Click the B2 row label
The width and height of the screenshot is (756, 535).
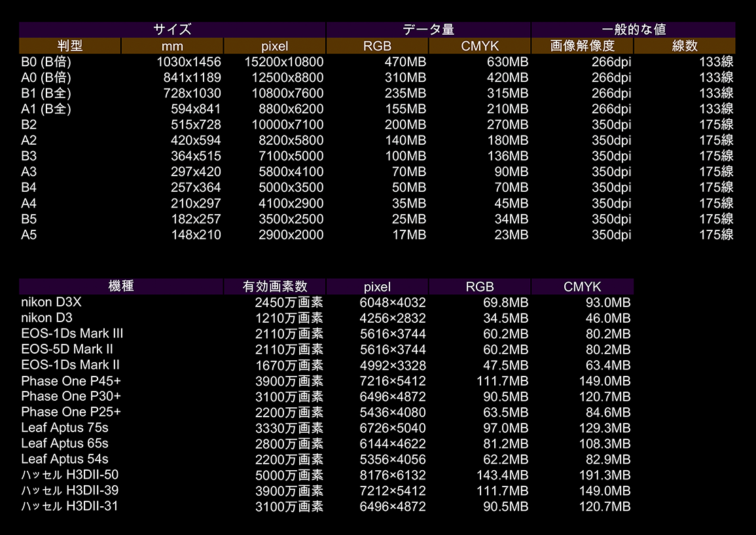[x=29, y=124]
